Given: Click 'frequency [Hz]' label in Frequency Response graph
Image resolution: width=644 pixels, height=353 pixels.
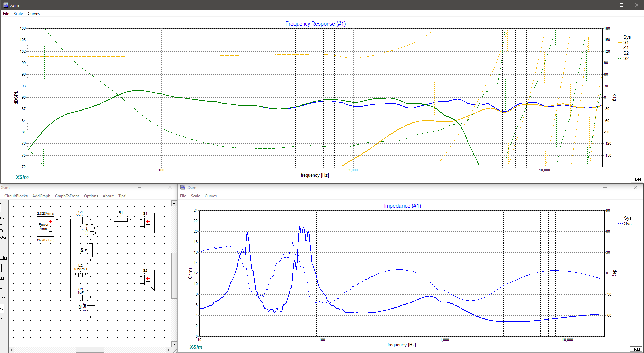Looking at the screenshot, I should (x=315, y=175).
